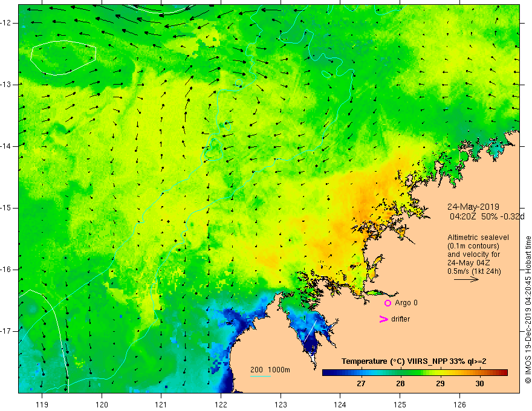Click the '24-May 04Z' caption text
Viewport: 532px width, 411px height.
coord(469,263)
